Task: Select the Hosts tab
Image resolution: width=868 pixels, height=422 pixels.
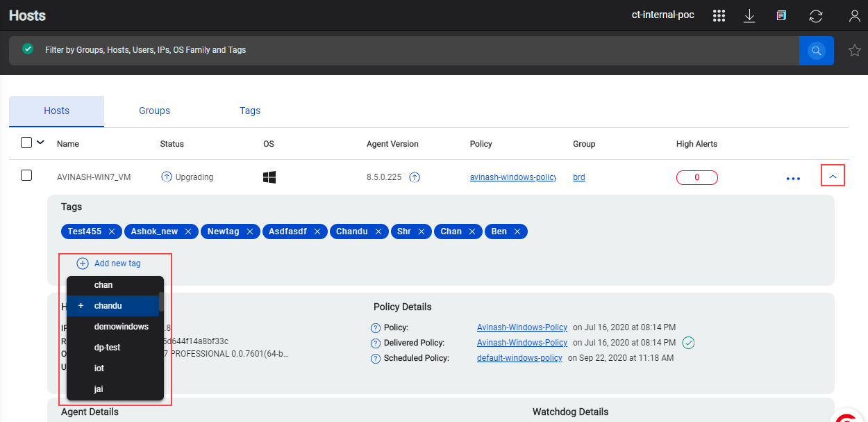Action: coord(56,111)
